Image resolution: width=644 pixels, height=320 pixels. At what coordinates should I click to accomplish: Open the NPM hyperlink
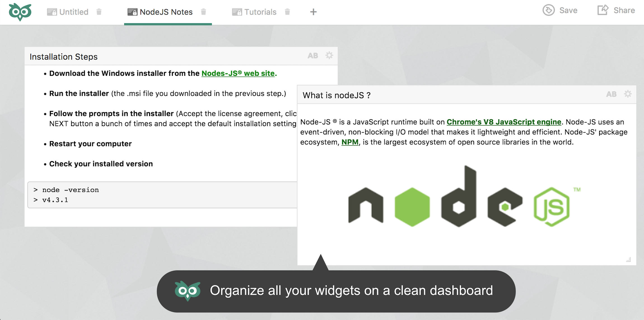pyautogui.click(x=350, y=142)
